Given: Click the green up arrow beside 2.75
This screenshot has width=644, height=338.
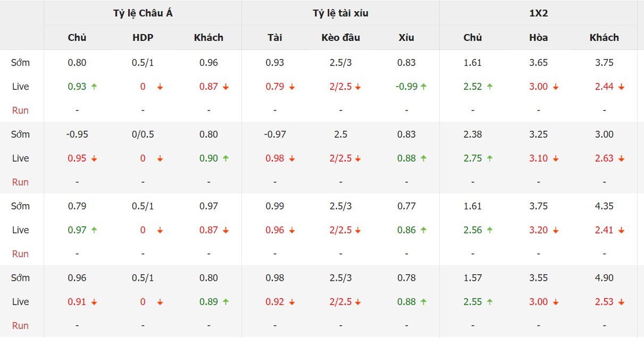Looking at the screenshot, I should (490, 158).
